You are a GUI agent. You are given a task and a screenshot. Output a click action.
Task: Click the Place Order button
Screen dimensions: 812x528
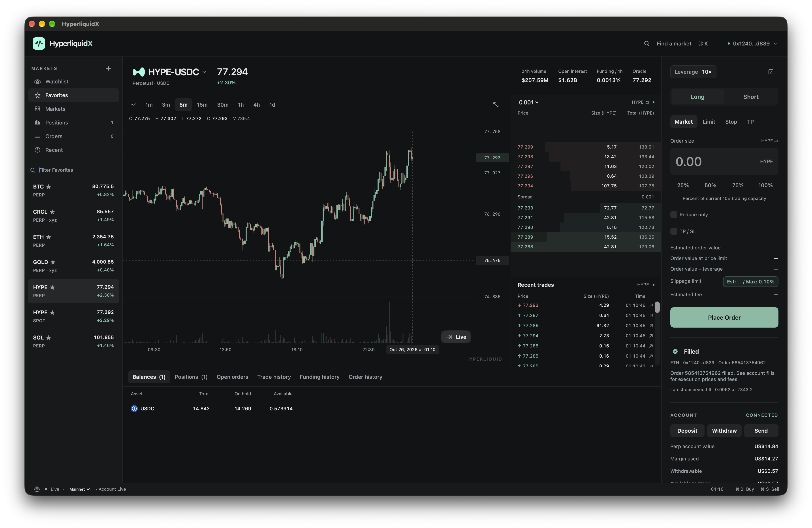[724, 317]
